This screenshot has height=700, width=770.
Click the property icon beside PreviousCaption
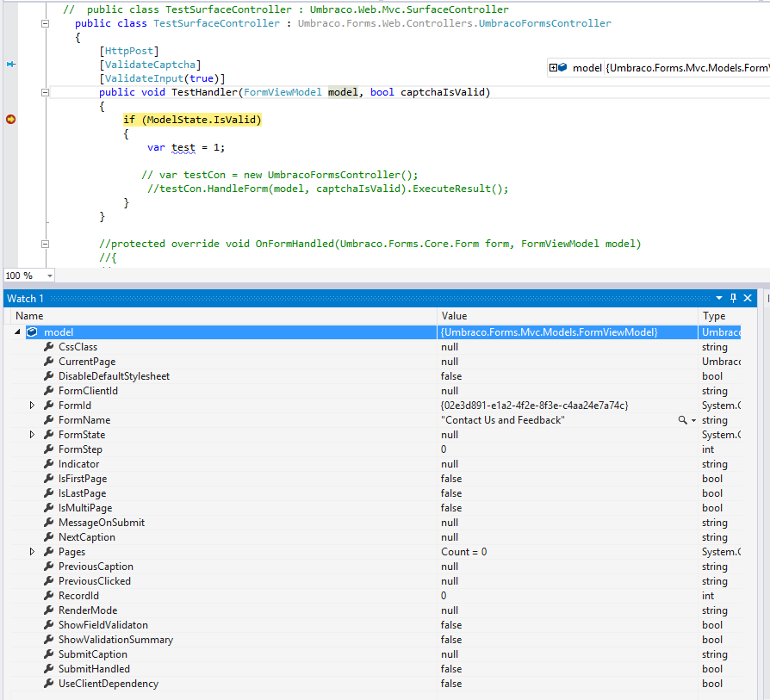(48, 567)
